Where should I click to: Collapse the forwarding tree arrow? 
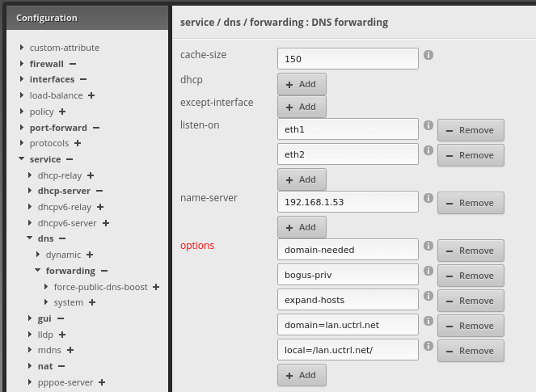(37, 271)
